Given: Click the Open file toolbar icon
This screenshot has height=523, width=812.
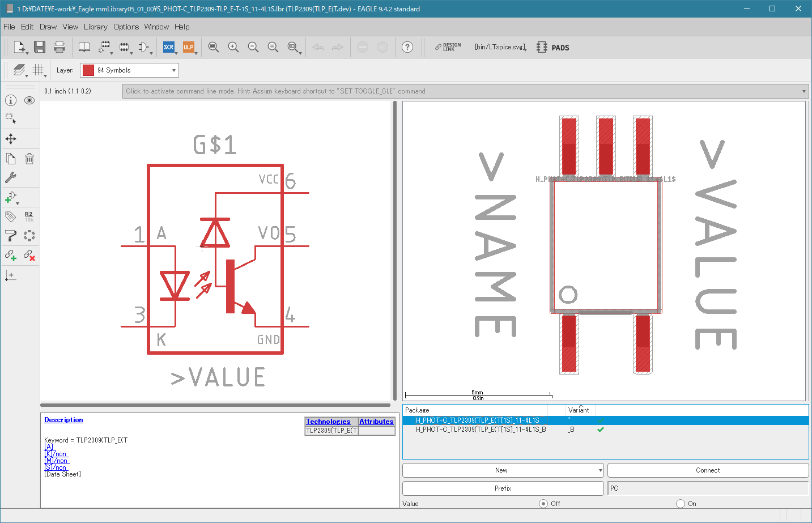Looking at the screenshot, I should click(19, 47).
